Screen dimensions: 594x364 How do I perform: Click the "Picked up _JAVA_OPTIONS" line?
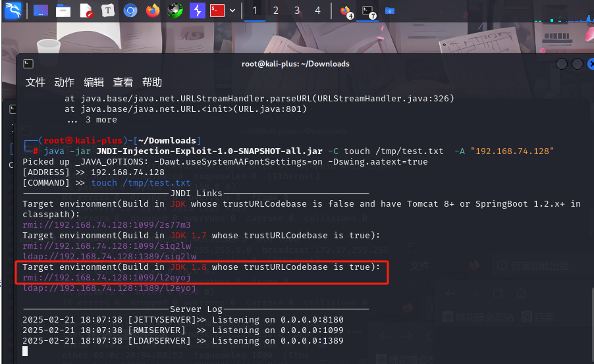225,162
